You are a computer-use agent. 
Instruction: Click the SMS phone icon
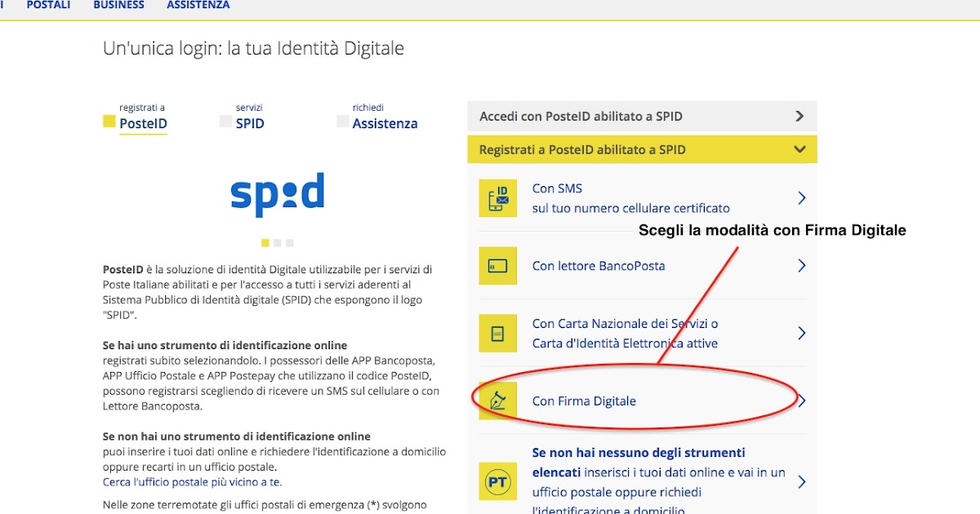point(498,197)
